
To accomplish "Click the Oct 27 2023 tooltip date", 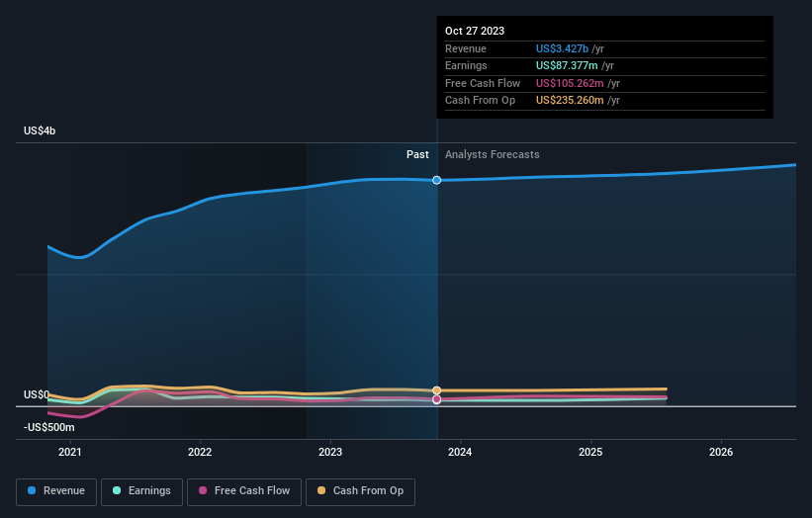I will coord(475,31).
